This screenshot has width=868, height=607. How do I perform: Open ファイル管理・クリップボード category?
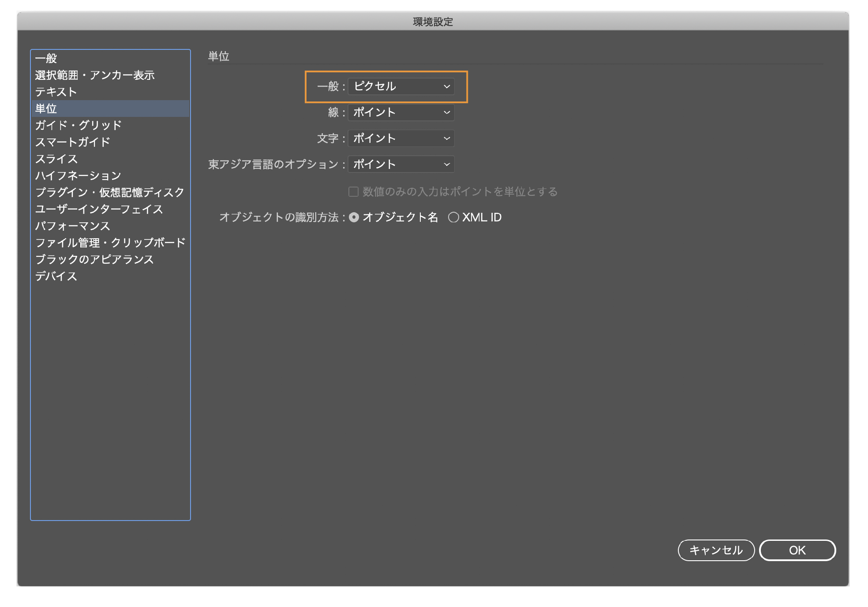pyautogui.click(x=110, y=243)
